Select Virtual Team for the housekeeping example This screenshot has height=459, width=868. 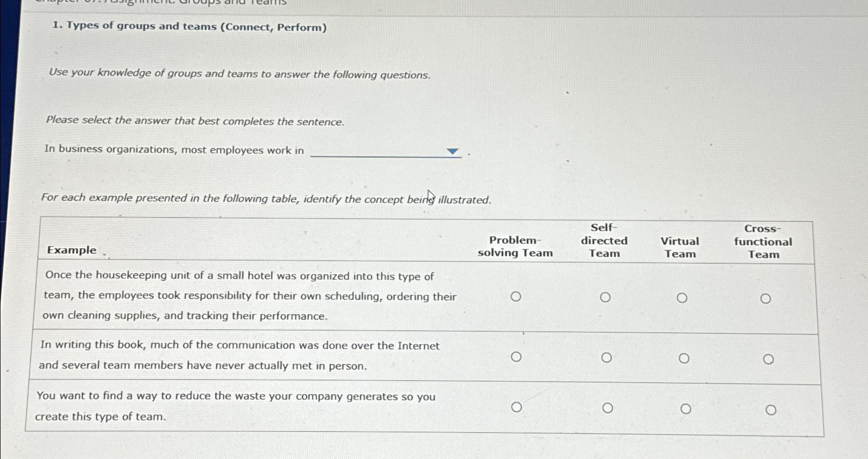coord(682,298)
